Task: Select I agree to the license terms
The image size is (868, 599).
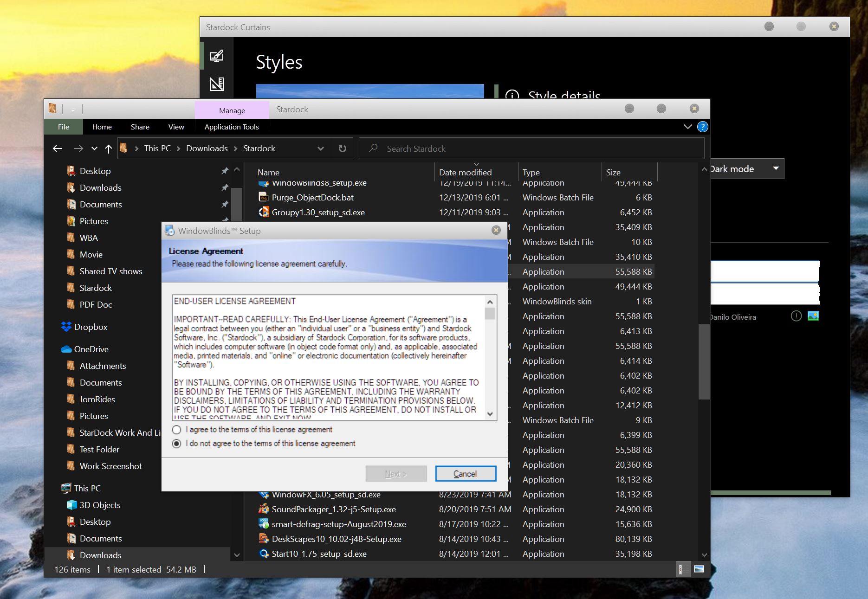Action: (176, 430)
